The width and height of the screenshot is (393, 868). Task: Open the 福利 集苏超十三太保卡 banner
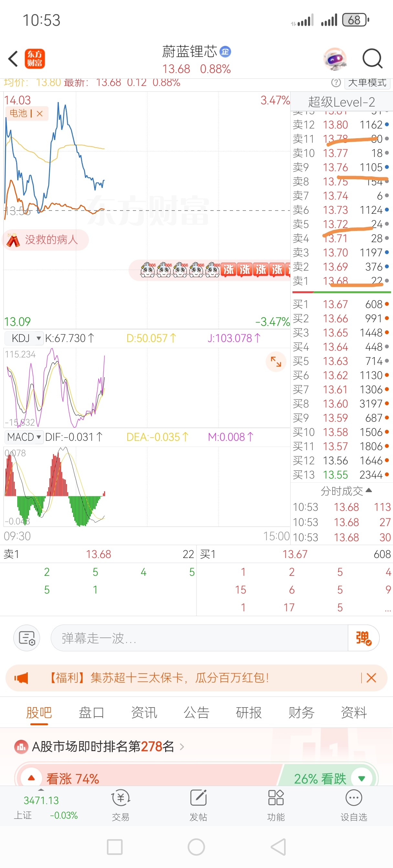pyautogui.click(x=196, y=677)
